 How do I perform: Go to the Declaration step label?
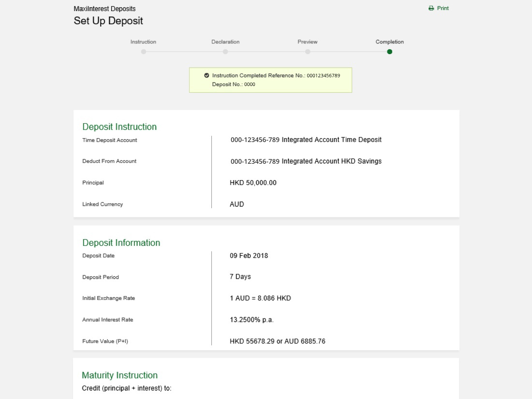pos(225,42)
